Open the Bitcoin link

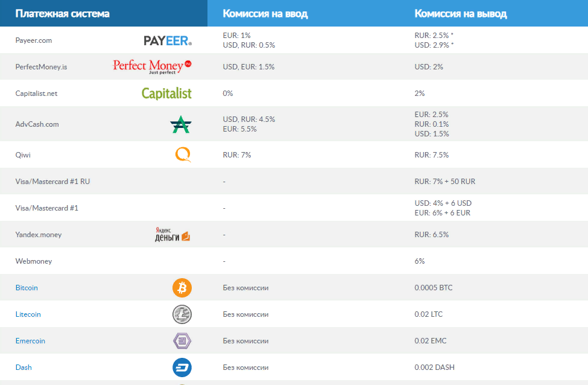(27, 288)
